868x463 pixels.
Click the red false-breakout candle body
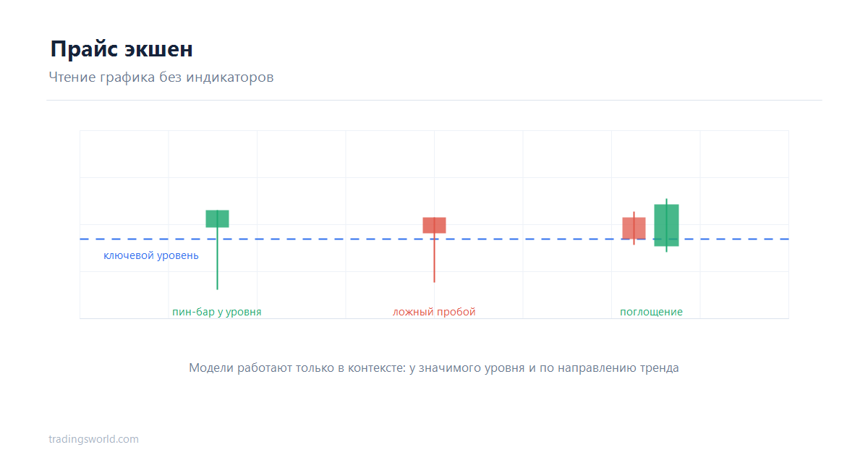[434, 225]
